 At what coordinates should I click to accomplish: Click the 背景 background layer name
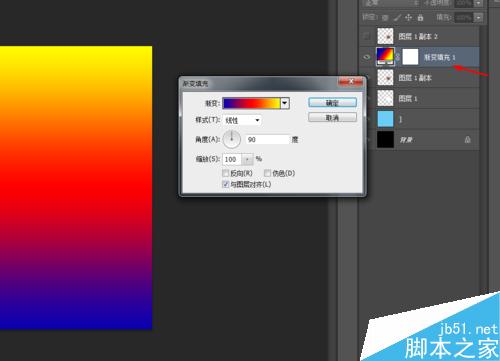pos(406,140)
